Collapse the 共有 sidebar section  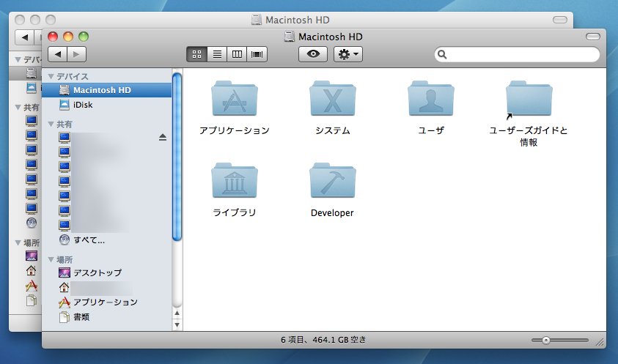(51, 124)
